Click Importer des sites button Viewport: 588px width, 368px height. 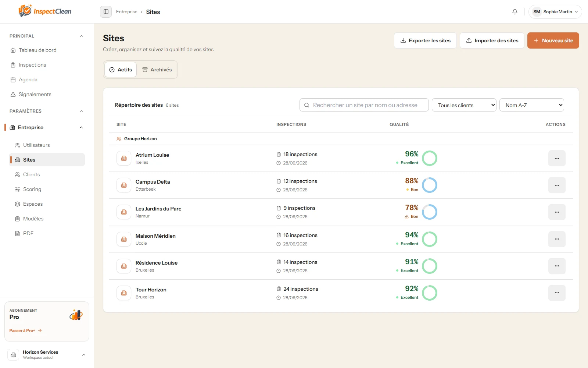click(x=492, y=40)
